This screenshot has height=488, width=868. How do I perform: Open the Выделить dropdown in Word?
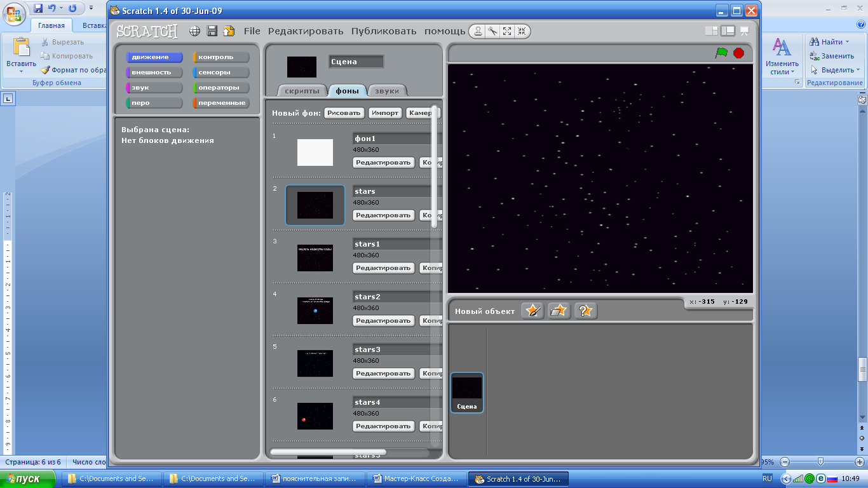pyautogui.click(x=835, y=70)
